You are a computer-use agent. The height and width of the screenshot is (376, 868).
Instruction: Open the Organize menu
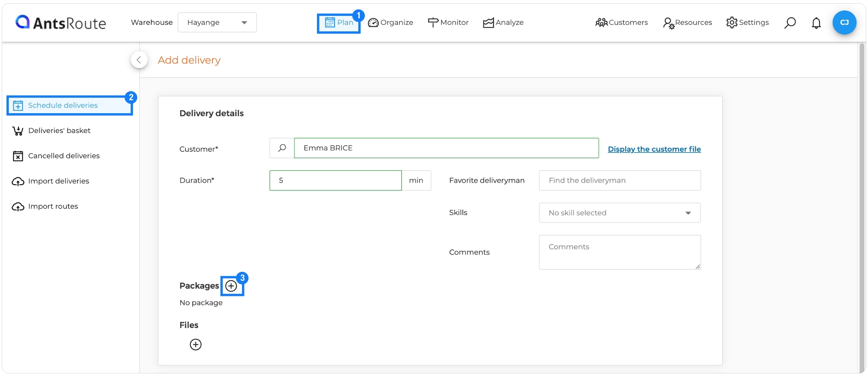(x=390, y=22)
